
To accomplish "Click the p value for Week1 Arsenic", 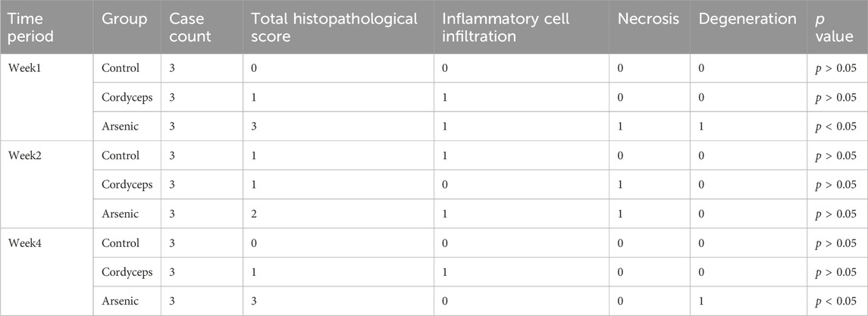I will pos(835,127).
